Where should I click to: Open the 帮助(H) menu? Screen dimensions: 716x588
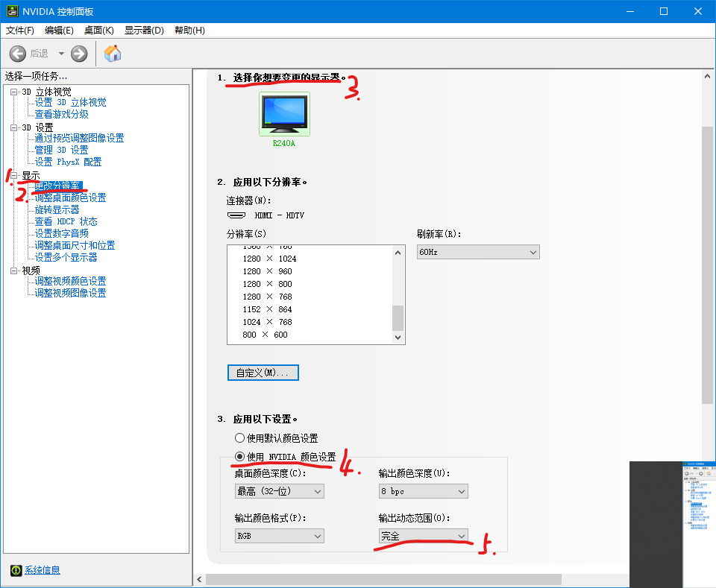tap(190, 31)
